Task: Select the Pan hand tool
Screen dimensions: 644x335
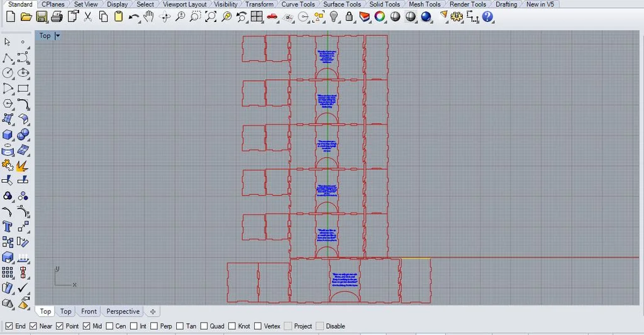Action: point(148,17)
